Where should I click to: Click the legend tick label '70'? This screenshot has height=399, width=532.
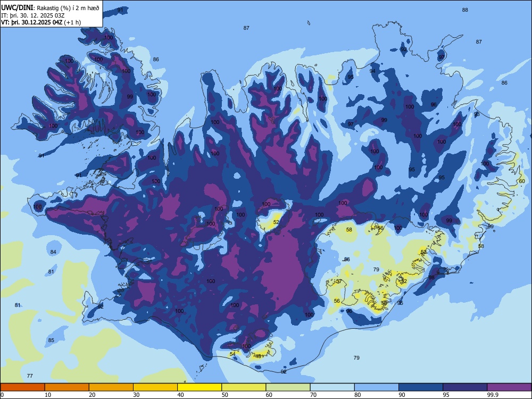click(x=313, y=395)
